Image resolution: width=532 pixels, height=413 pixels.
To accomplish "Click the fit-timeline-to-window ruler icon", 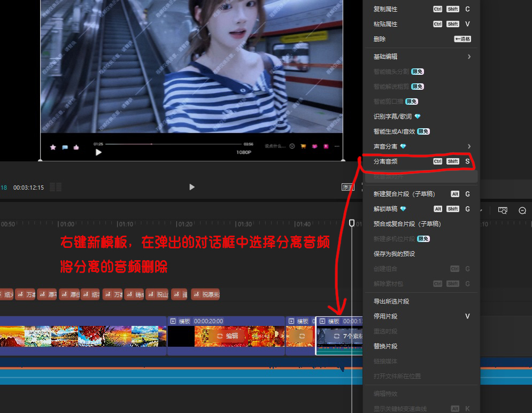I will (x=503, y=211).
